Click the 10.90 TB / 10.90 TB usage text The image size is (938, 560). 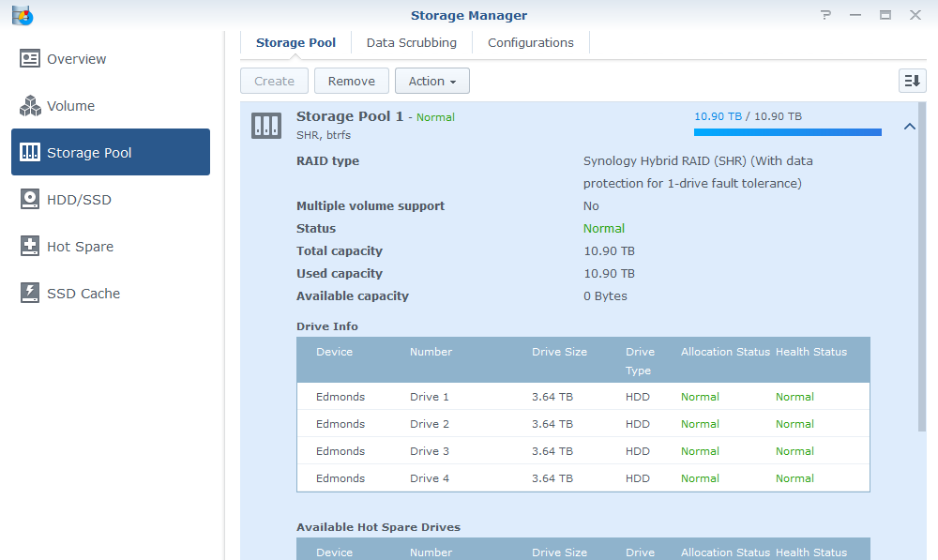pos(748,116)
